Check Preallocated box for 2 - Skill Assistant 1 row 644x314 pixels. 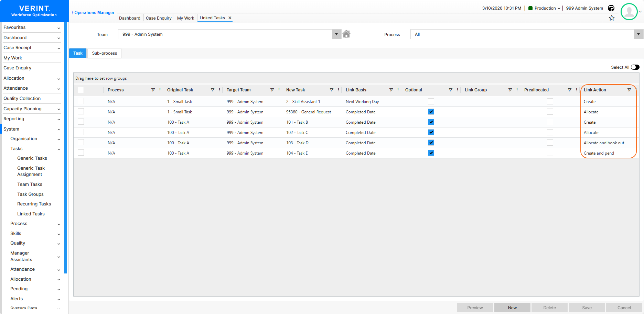point(550,101)
